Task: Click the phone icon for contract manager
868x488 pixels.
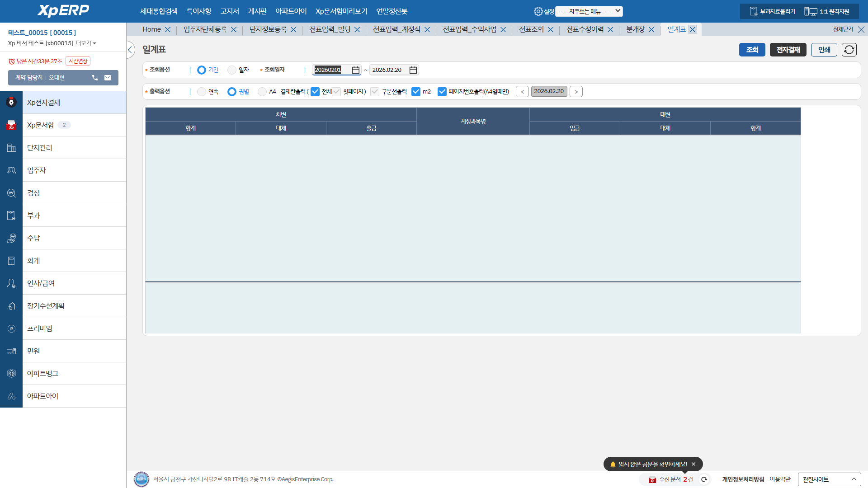Action: click(95, 78)
